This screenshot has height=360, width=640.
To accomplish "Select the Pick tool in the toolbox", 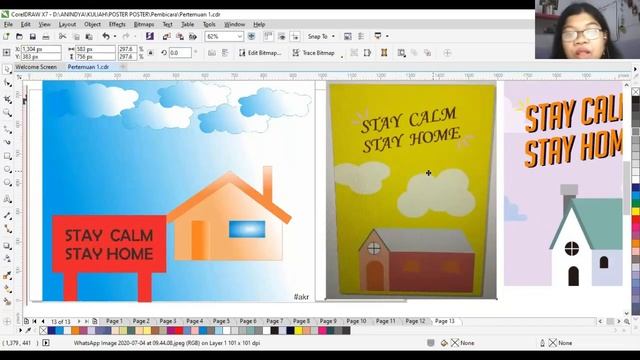I will click(7, 69).
